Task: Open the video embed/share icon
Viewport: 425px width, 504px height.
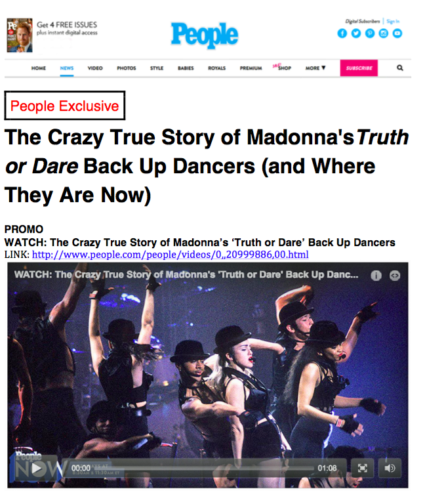Action: click(x=394, y=276)
